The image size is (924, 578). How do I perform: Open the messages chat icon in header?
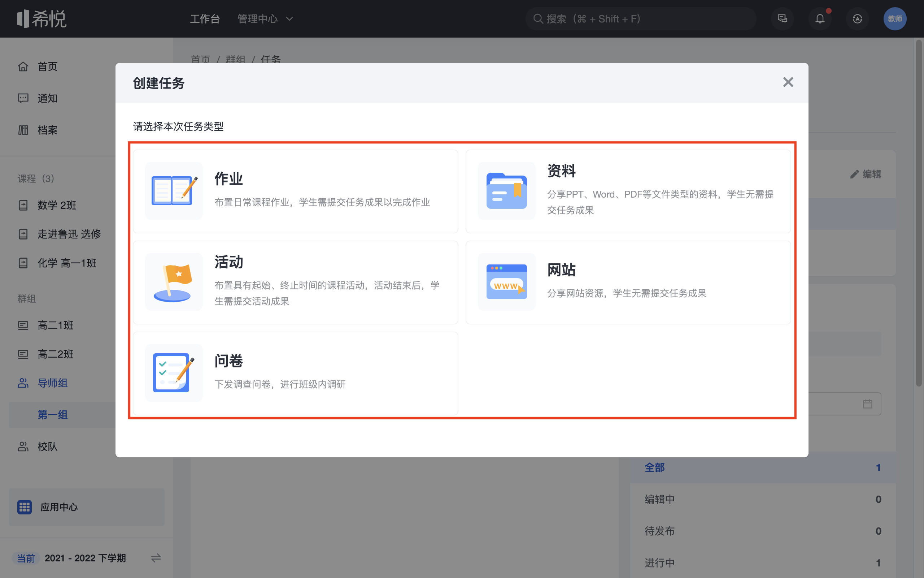coord(783,19)
